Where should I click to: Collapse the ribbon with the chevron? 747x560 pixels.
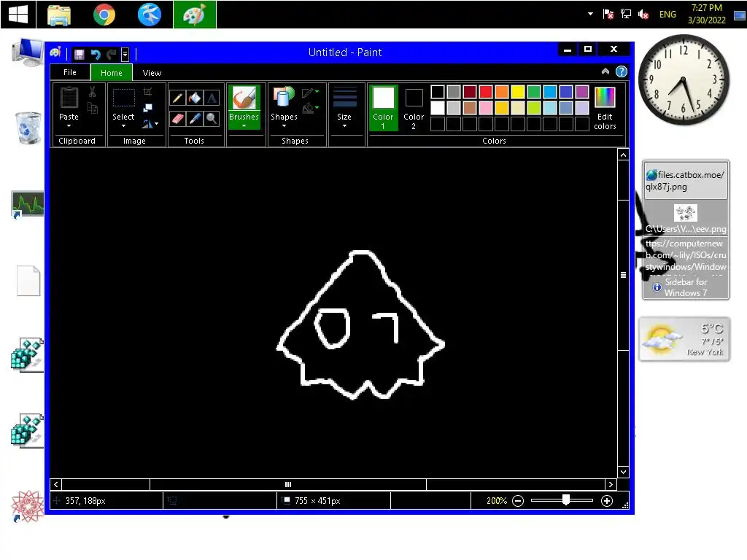coord(605,71)
